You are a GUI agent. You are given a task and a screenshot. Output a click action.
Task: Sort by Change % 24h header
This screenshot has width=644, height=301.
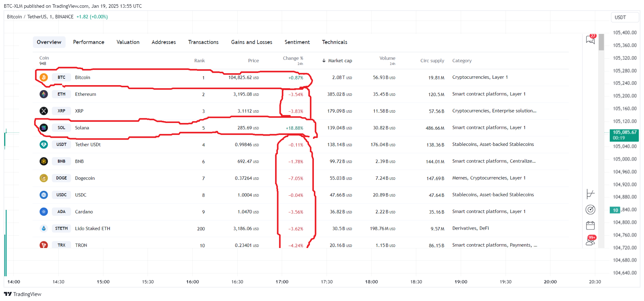click(x=293, y=60)
